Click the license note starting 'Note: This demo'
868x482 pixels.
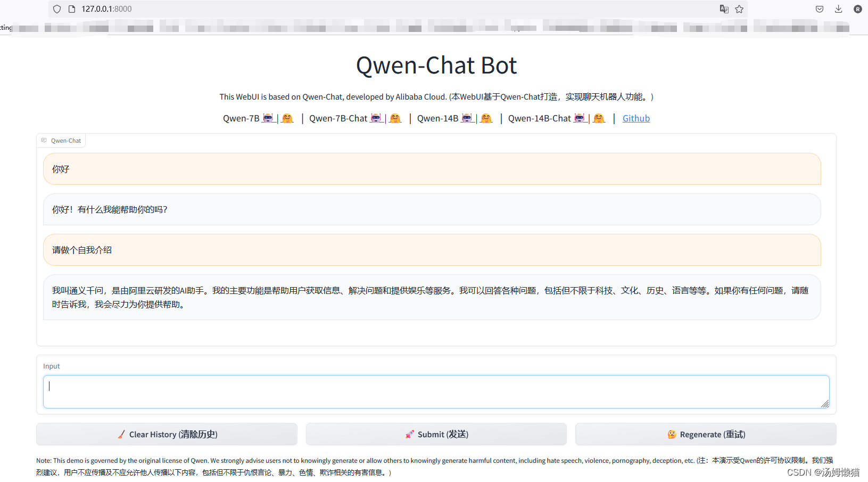[x=435, y=467]
